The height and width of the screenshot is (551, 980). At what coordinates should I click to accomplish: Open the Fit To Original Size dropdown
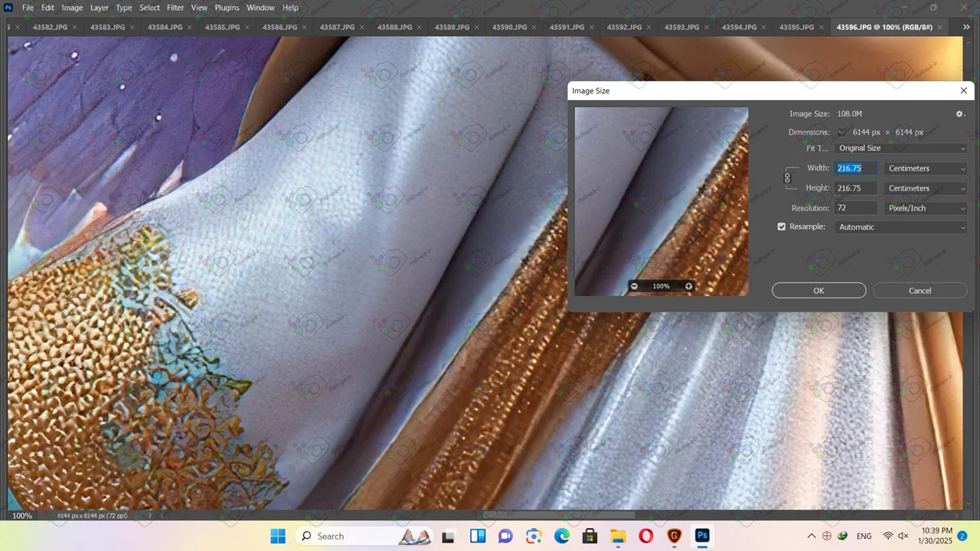[900, 148]
